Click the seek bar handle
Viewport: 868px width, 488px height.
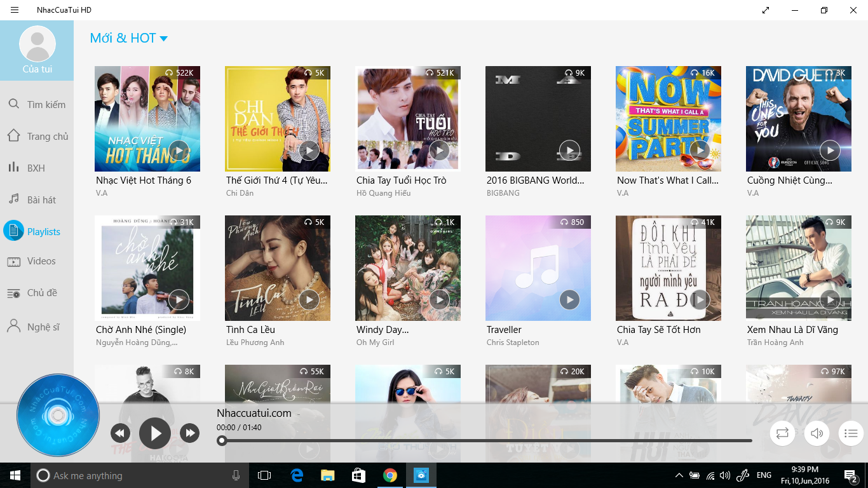(222, 440)
